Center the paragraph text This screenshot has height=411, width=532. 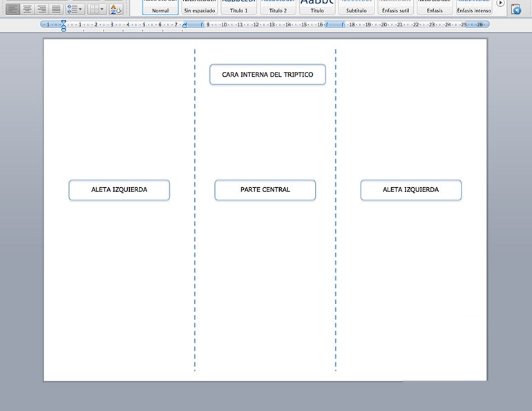click(28, 9)
